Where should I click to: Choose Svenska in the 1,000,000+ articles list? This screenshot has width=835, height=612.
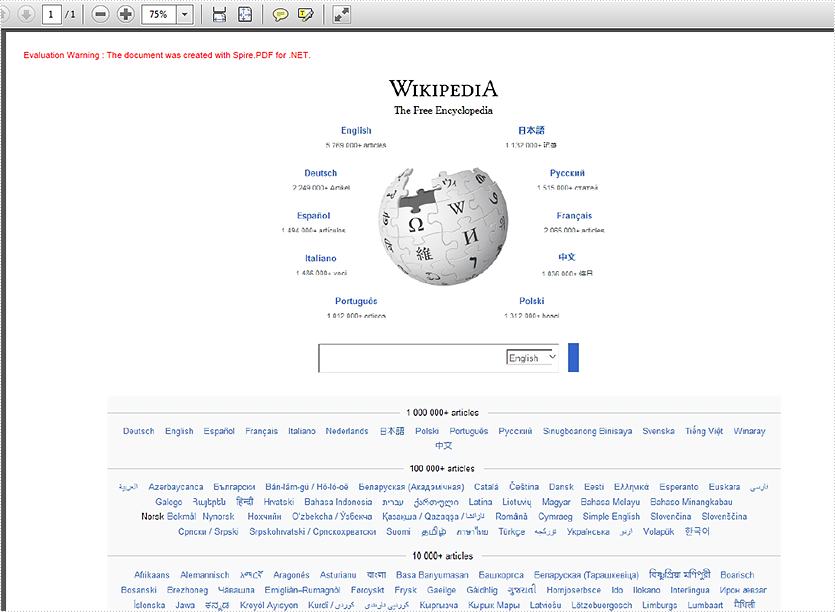pos(658,431)
